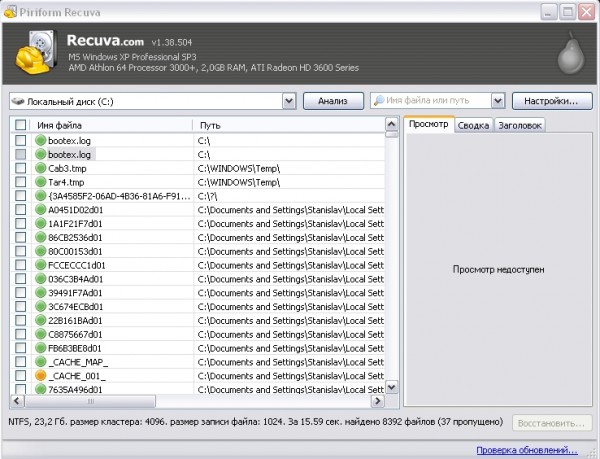Select checkbox for _CACHE_001_
Viewport: 600px width, 459px height.
point(20,376)
